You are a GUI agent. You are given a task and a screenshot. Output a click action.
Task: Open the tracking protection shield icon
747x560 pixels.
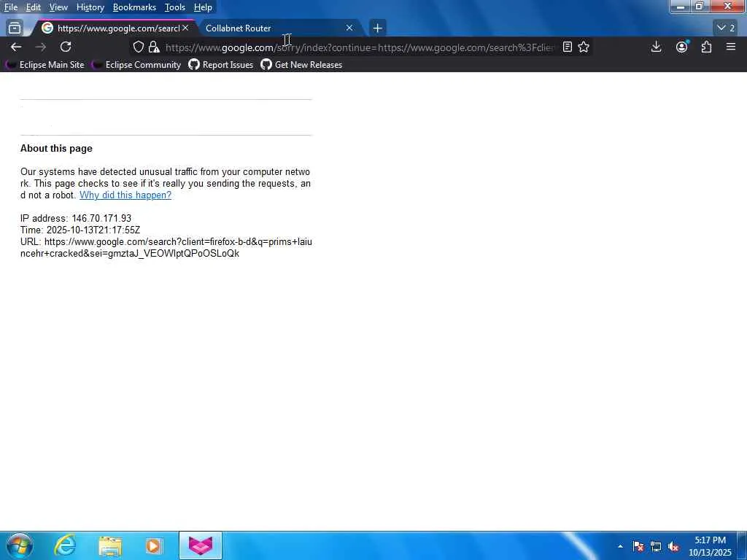[138, 47]
